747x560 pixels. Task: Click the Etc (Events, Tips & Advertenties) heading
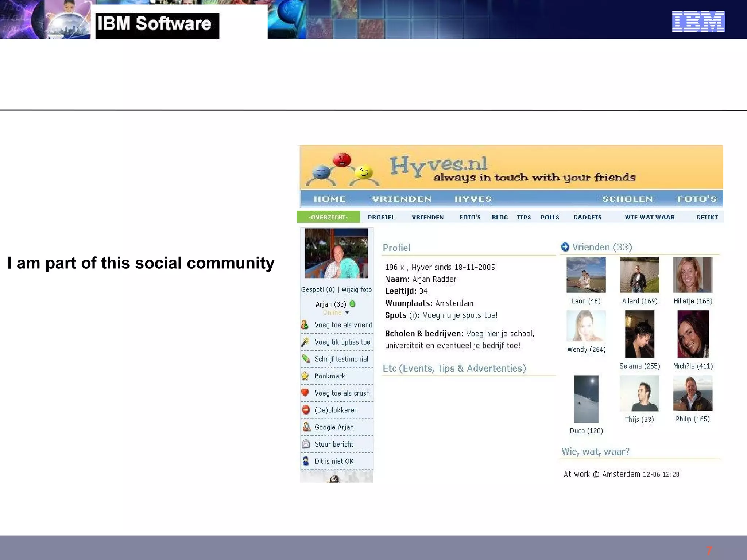454,368
